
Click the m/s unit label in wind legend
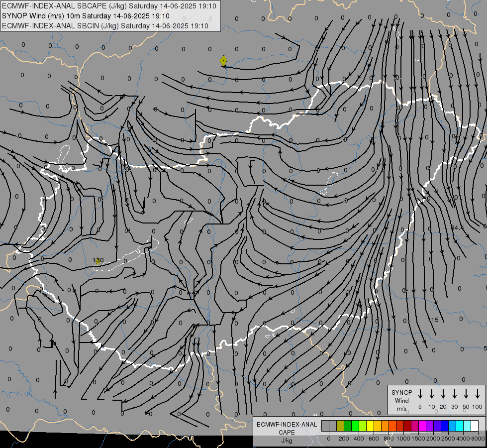pos(401,409)
